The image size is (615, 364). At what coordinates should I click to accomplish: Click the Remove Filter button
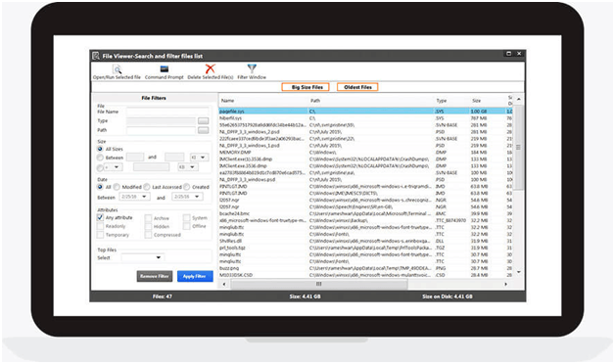tap(155, 276)
